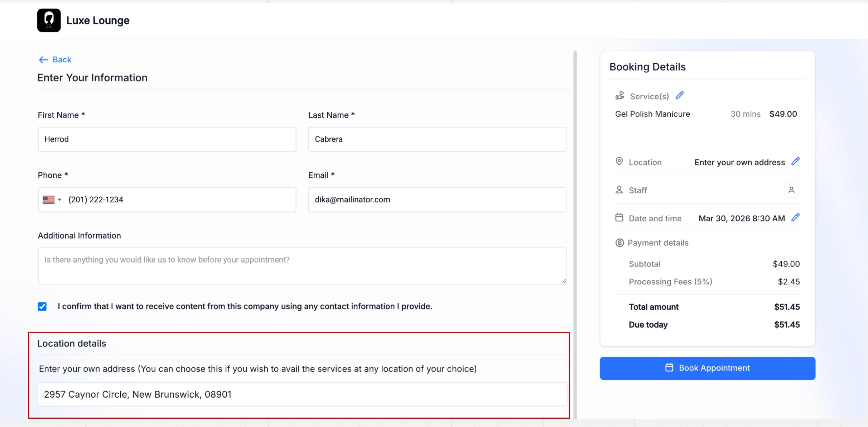The image size is (868, 427).
Task: Uncheck the marketing consent checkbox
Action: click(42, 307)
